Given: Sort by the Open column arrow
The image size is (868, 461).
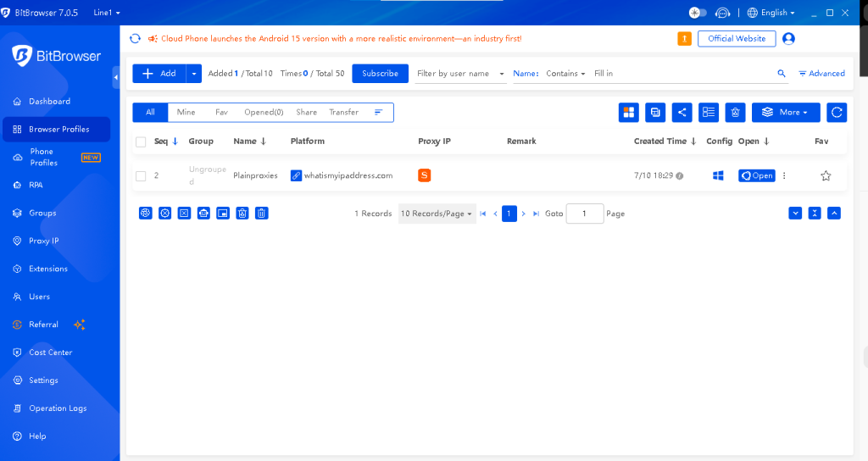Looking at the screenshot, I should pyautogui.click(x=766, y=142).
